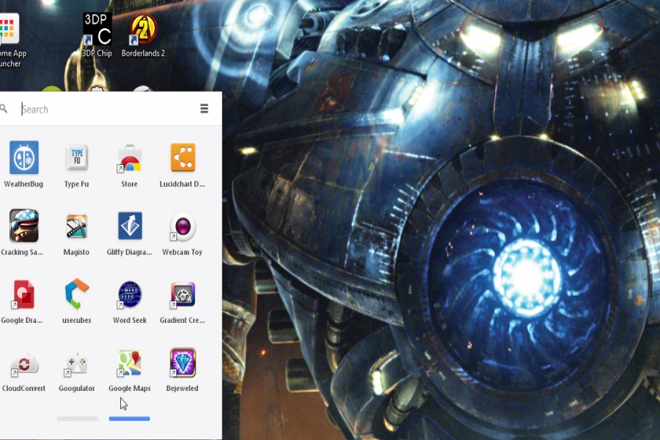Open the Cracking Sands game

(24, 226)
